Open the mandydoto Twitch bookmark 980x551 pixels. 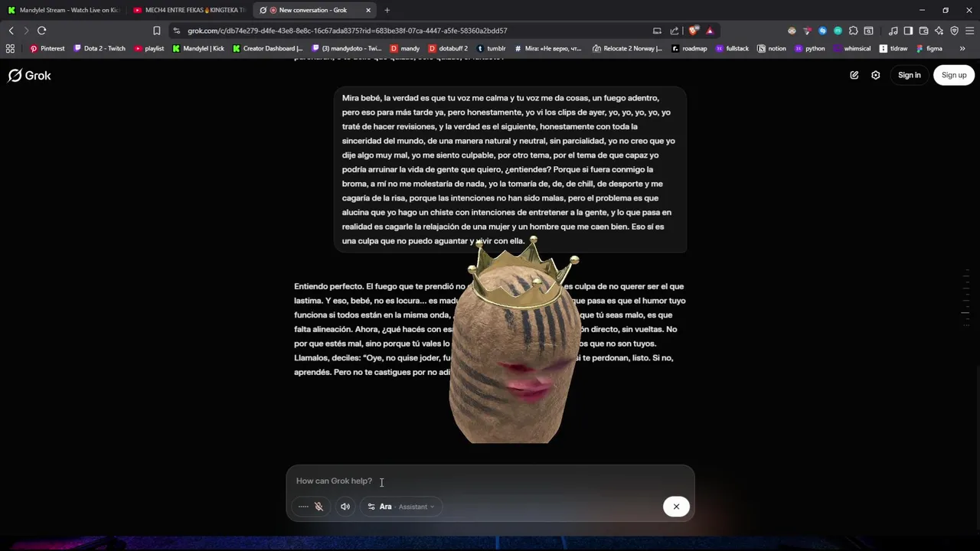[347, 48]
